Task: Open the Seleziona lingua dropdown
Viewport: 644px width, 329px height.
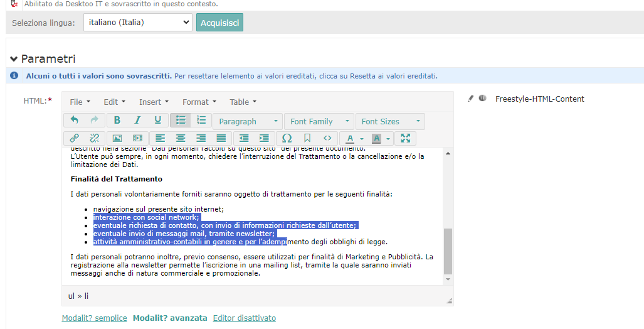Action: (137, 22)
